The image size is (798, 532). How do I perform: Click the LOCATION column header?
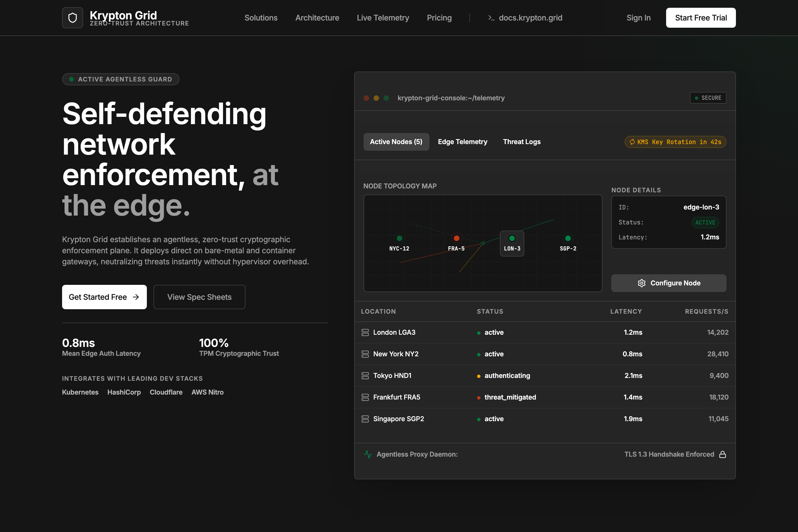pos(378,311)
